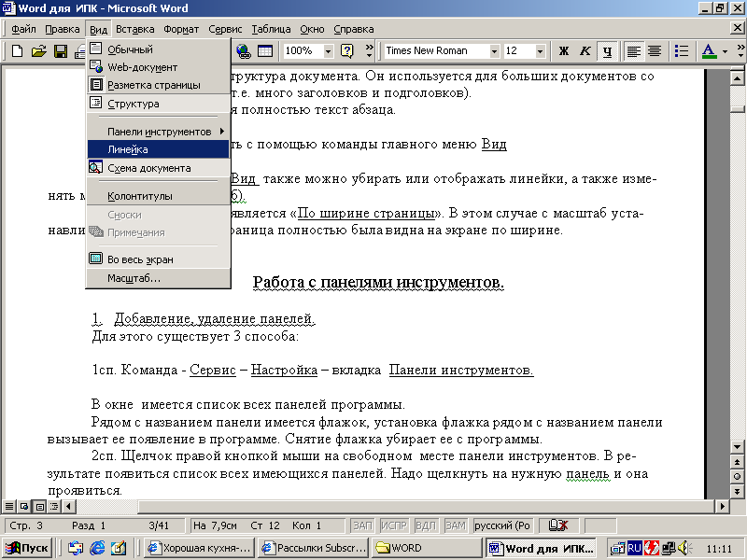Open the Вставка menu
The width and height of the screenshot is (747, 560).
tap(135, 29)
